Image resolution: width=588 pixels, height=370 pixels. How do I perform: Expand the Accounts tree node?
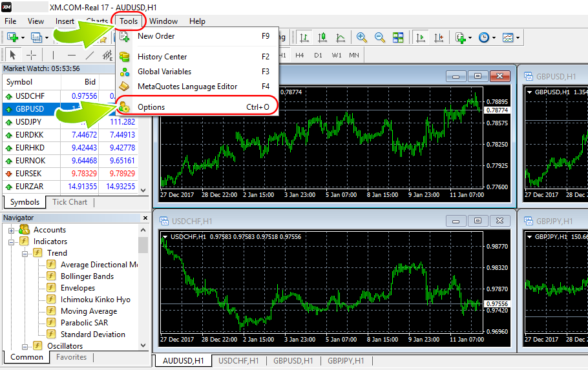click(x=11, y=230)
